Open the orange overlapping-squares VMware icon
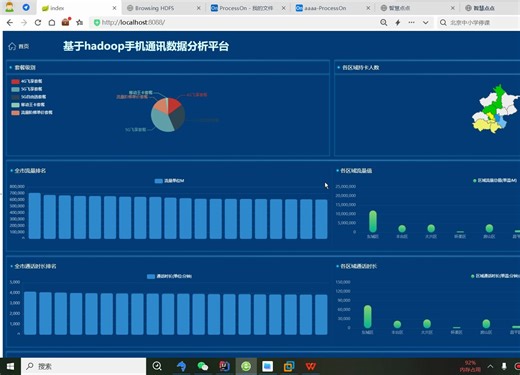The image size is (520, 375). coord(289,366)
